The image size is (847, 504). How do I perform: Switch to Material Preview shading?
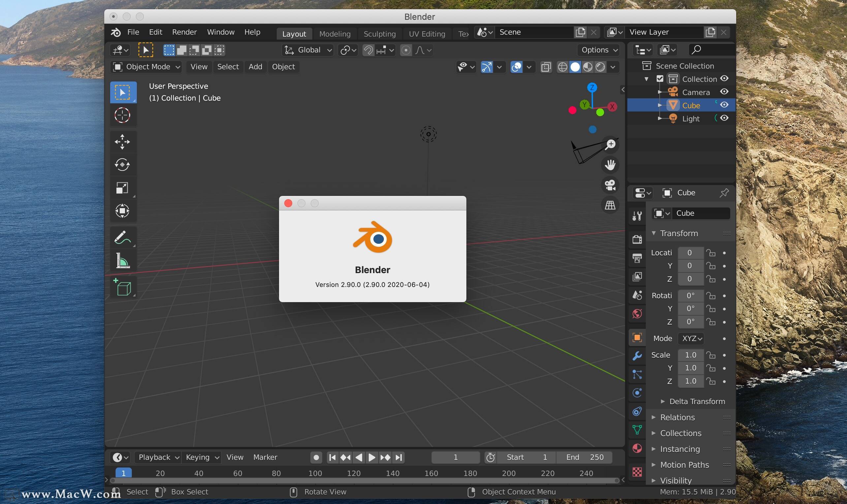[x=587, y=67]
